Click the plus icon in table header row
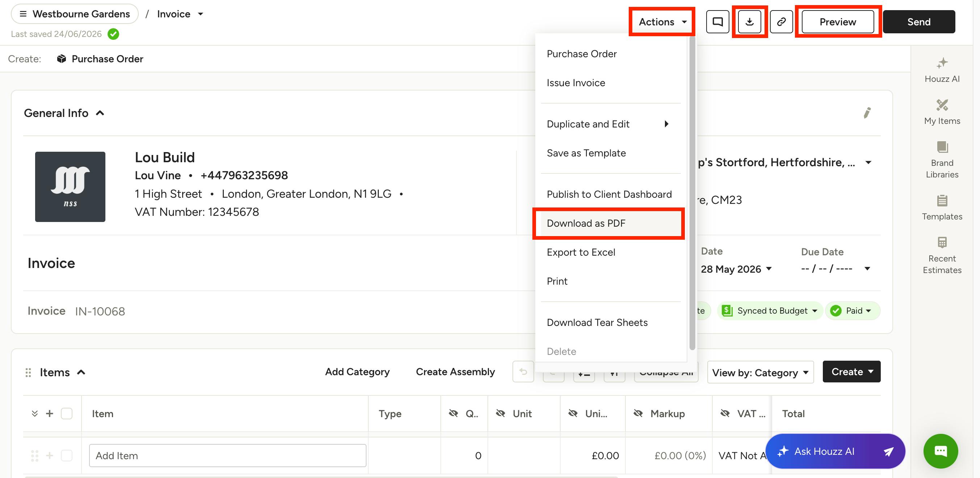980x478 pixels. pos(50,413)
